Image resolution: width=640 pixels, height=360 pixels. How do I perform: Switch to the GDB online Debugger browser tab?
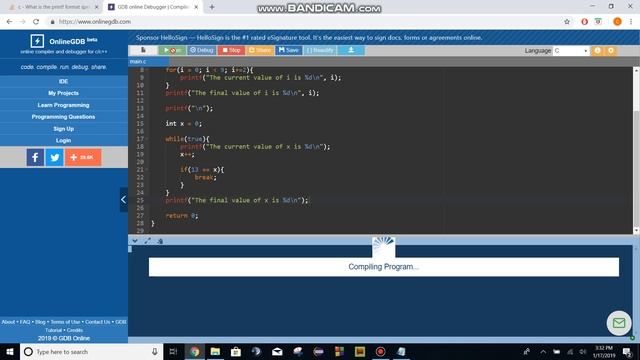pyautogui.click(x=153, y=7)
